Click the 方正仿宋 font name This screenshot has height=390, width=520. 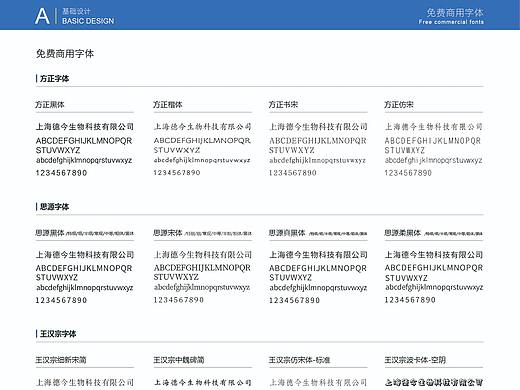click(399, 105)
